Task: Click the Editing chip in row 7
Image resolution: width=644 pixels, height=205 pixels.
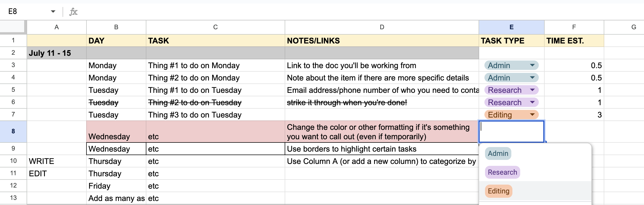Action: coord(500,115)
